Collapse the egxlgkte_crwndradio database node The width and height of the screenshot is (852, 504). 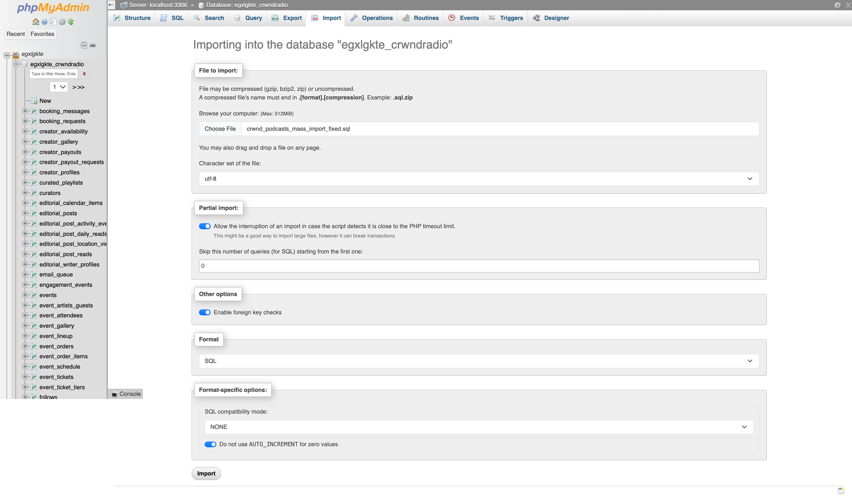(x=16, y=64)
